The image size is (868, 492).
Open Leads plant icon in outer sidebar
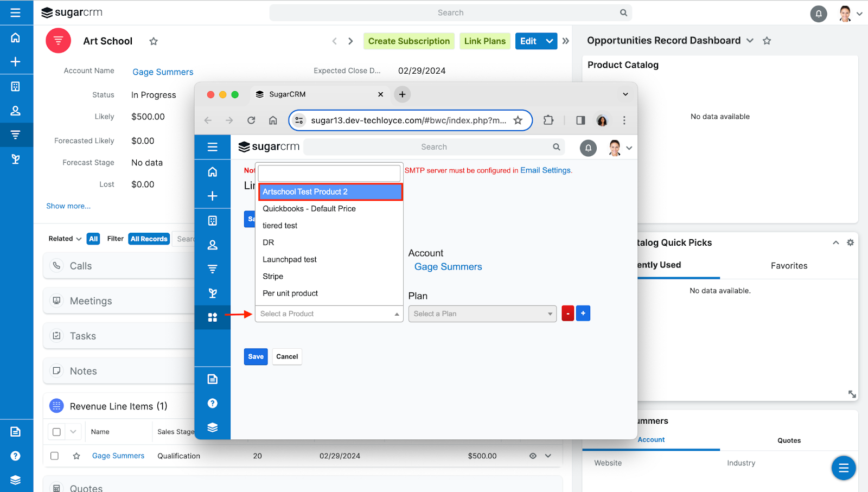click(x=15, y=159)
